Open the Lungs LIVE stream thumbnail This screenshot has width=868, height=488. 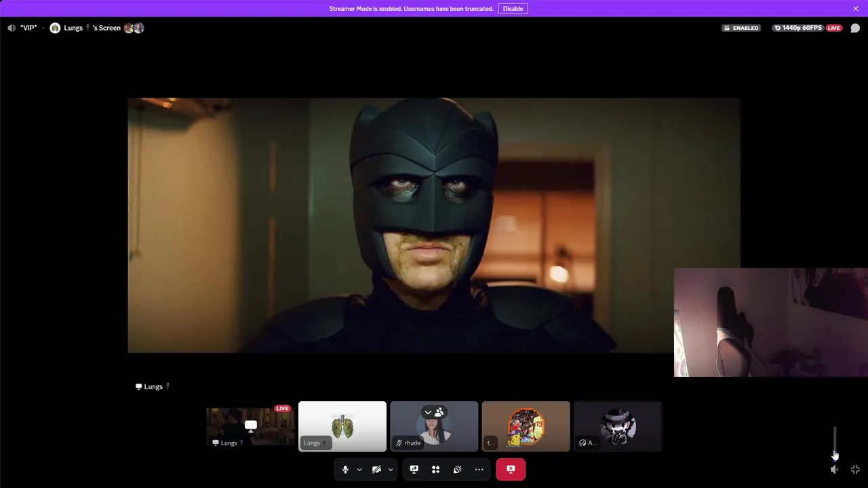[250, 426]
